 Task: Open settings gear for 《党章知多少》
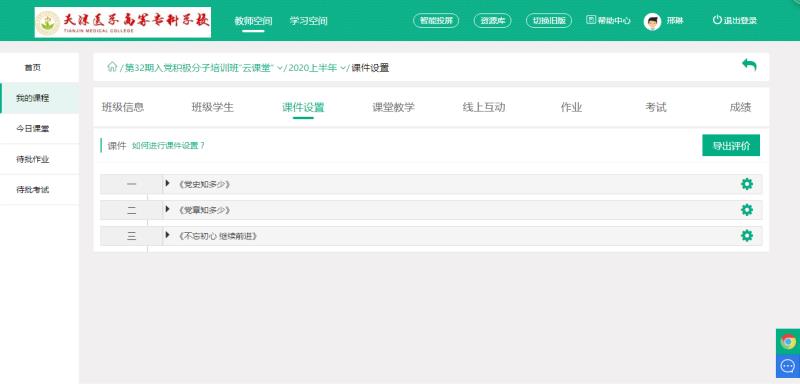tap(746, 210)
